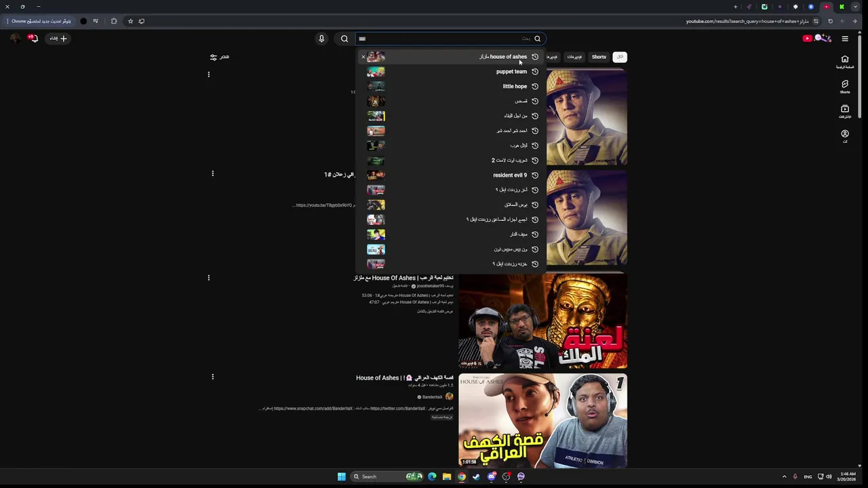Open the playlist episode lasting 47:07

coord(411,302)
